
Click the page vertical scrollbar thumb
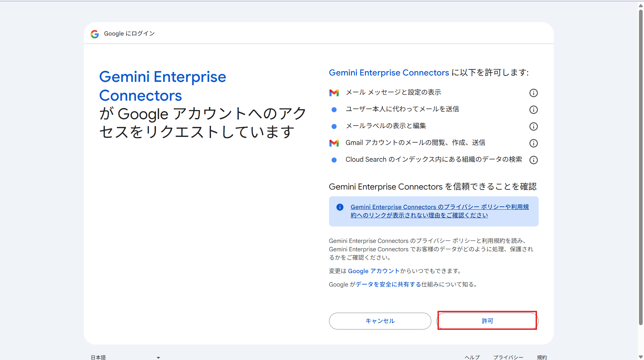pyautogui.click(x=641, y=167)
